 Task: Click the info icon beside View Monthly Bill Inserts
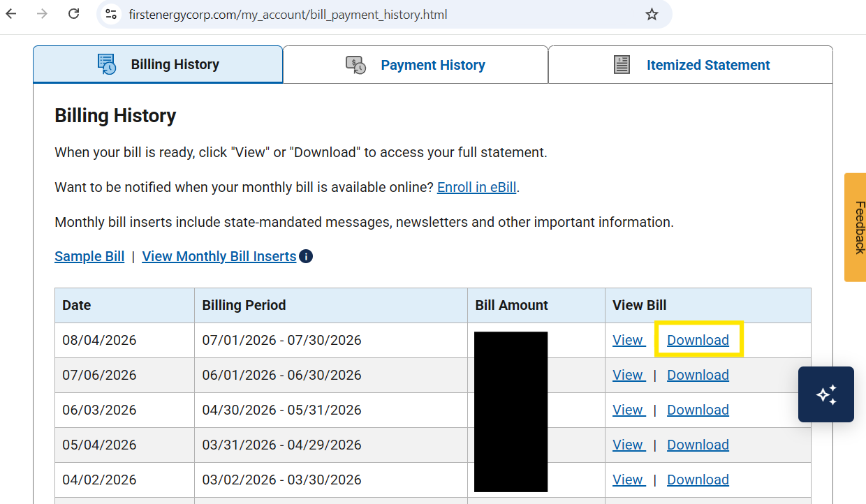306,256
